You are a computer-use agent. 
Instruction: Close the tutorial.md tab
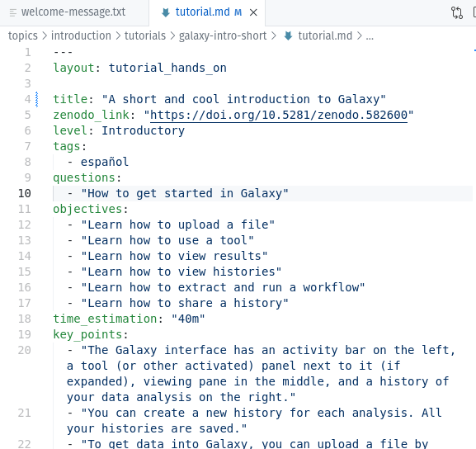click(x=253, y=12)
